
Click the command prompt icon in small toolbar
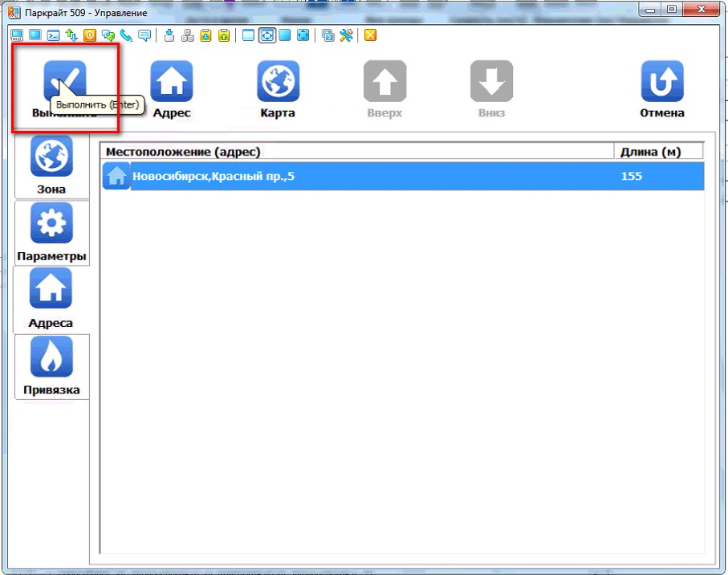coord(53,35)
